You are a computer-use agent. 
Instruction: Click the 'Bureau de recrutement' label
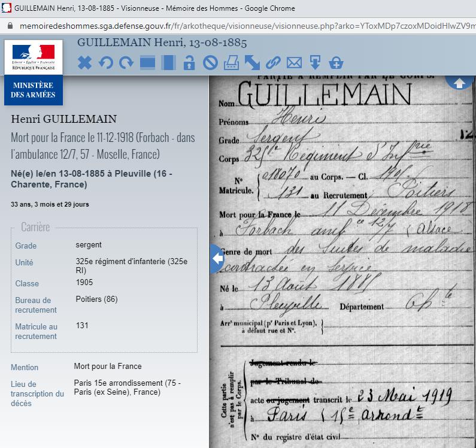click(36, 305)
